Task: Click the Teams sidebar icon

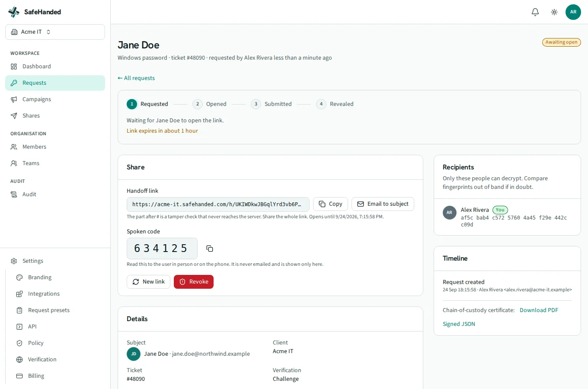Action: tap(14, 163)
